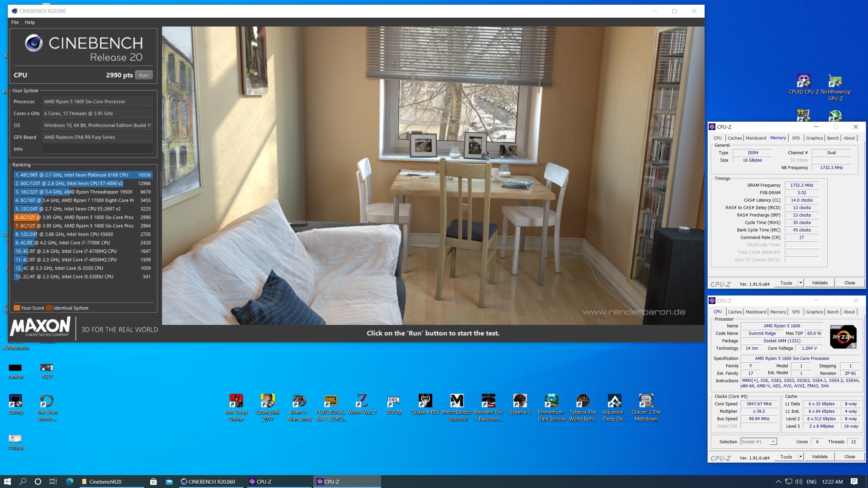Open About tab in lower CPU-Z window
Screen dimensions: 868x488
[849, 312]
